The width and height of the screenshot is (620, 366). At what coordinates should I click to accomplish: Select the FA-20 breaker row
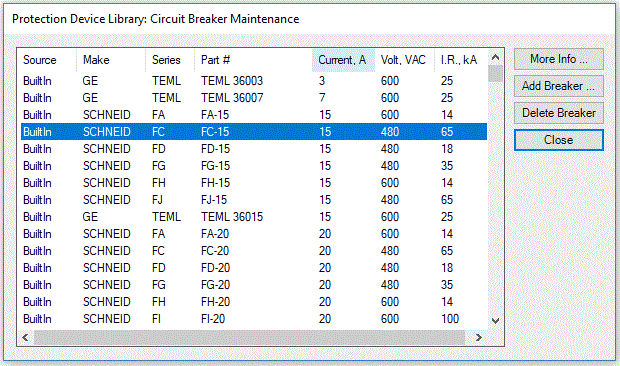coord(254,234)
